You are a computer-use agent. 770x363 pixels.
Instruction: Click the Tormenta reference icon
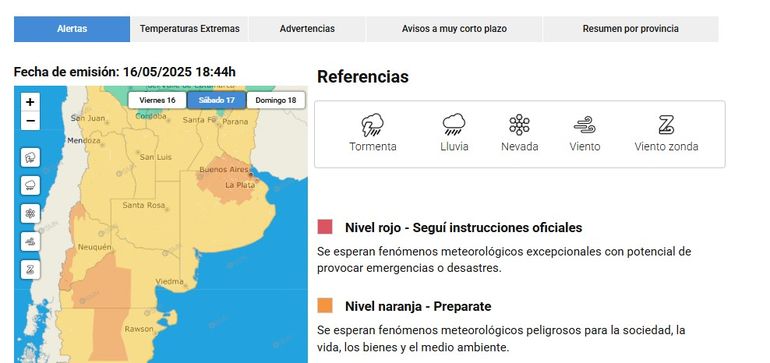[372, 125]
